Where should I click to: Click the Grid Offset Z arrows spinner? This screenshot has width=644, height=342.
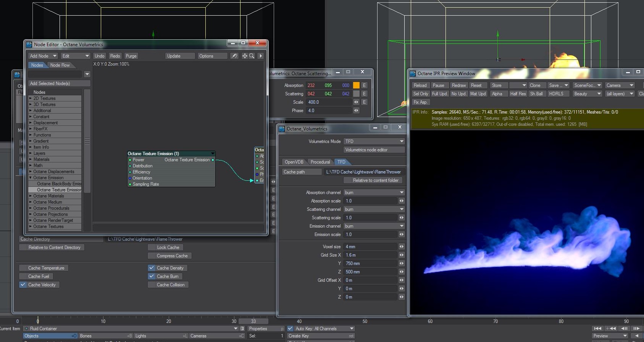coord(401,297)
